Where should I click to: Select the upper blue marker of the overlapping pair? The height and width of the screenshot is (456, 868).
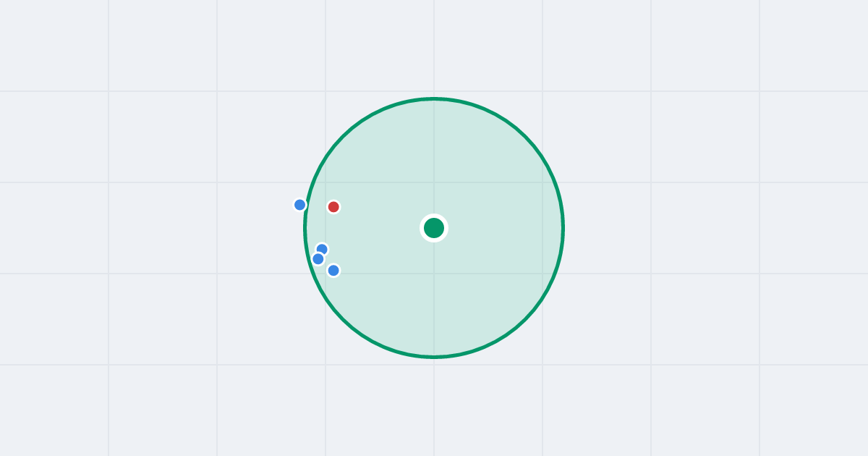pyautogui.click(x=323, y=249)
